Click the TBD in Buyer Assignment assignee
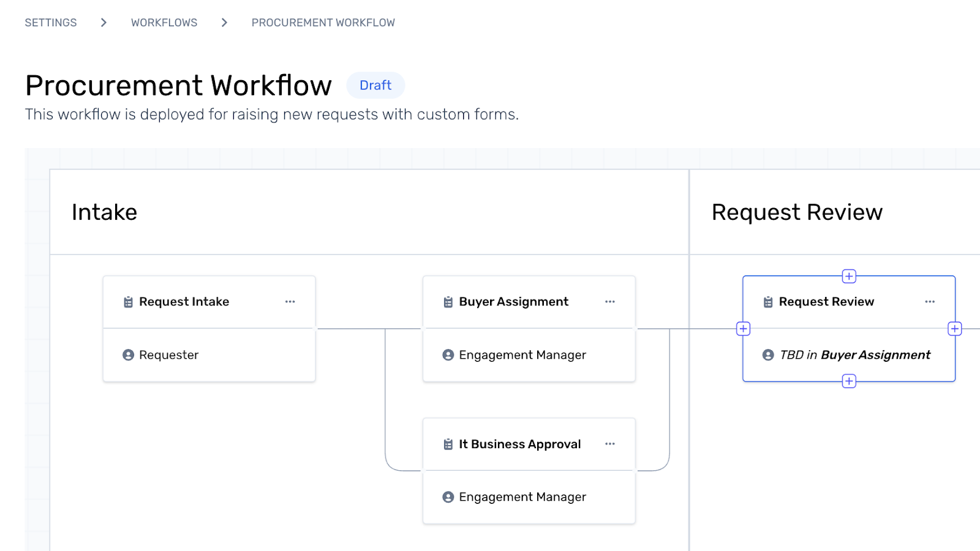 854,355
